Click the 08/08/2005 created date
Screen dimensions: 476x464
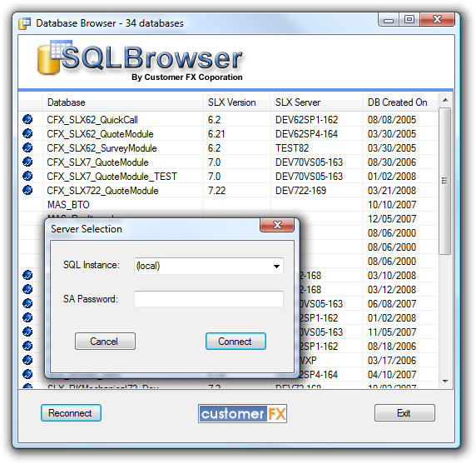(392, 120)
